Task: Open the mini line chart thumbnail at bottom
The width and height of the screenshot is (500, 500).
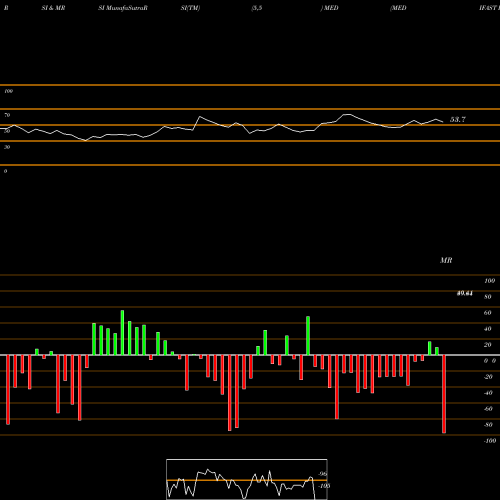Action: tap(247, 479)
